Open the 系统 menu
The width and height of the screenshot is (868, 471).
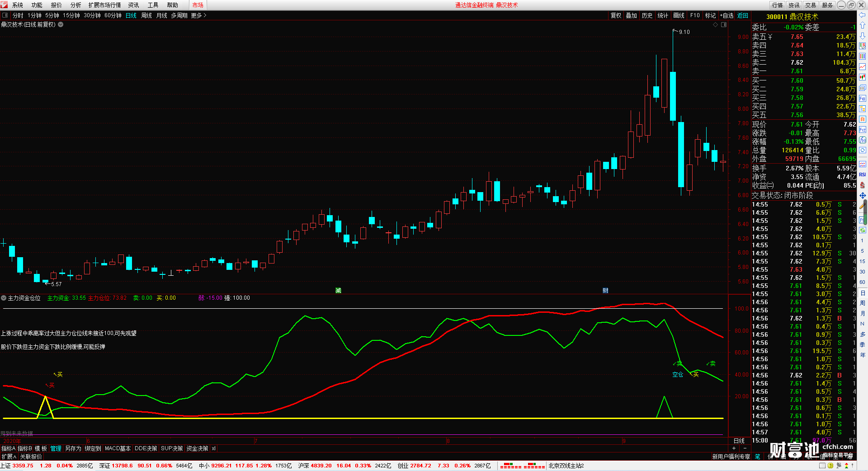point(18,5)
